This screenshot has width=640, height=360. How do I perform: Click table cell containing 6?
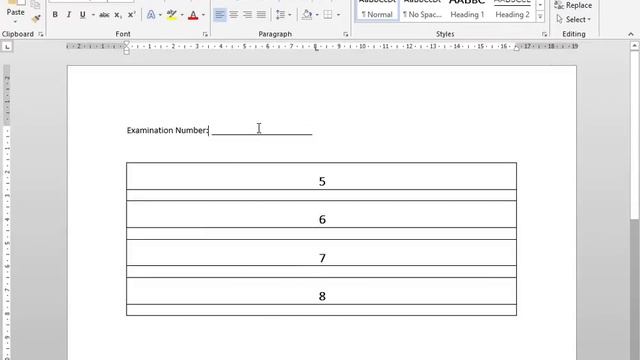click(x=321, y=214)
